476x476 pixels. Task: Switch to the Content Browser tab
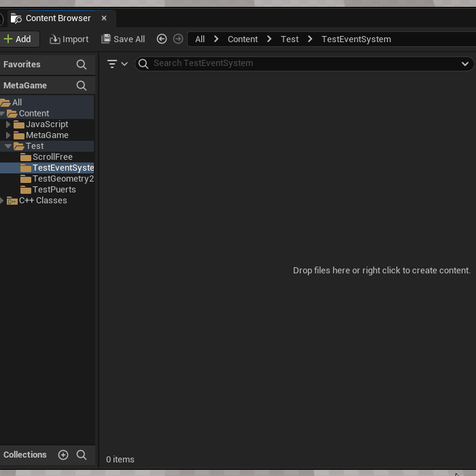point(58,18)
